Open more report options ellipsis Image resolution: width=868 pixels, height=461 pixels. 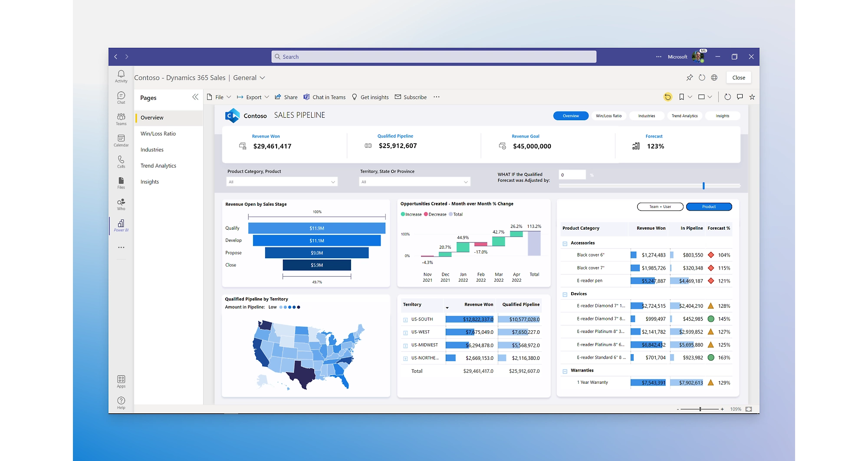click(437, 97)
